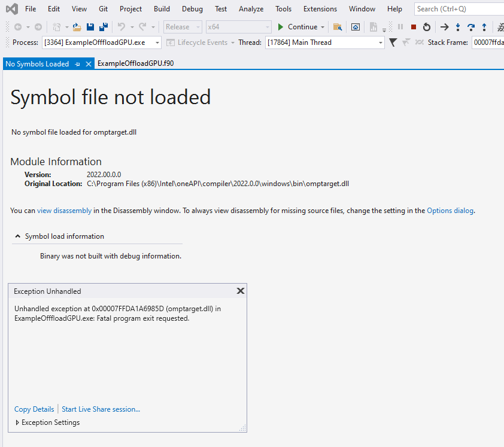Screen dimensions: 504x447
Task: Expand the Exception Settings section
Action: point(18,422)
